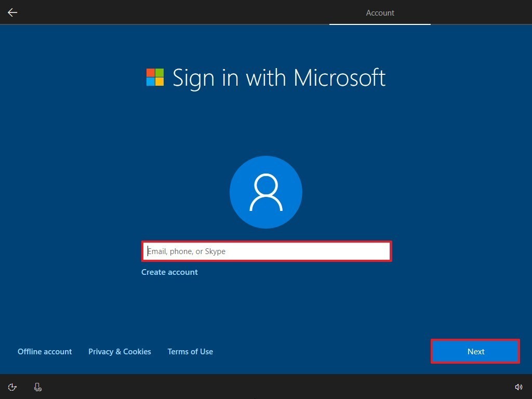
Task: Click the Email, phone, or Skype field
Action: pos(266,251)
